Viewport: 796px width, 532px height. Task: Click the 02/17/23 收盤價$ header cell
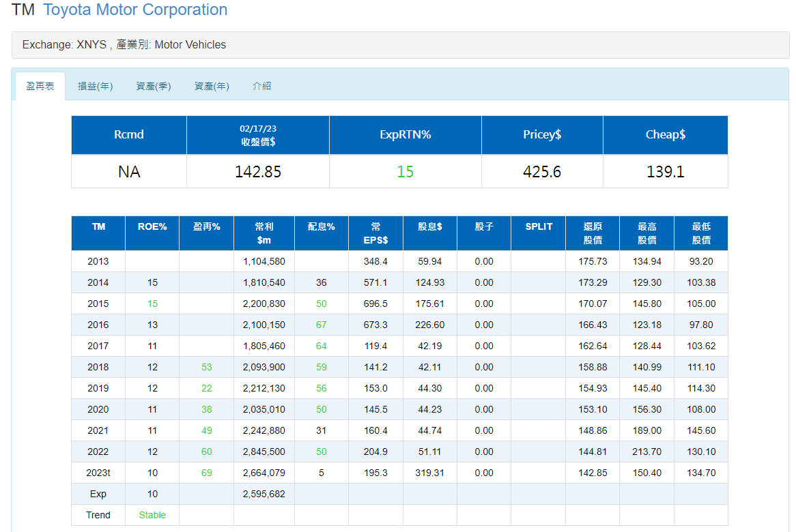tap(258, 135)
